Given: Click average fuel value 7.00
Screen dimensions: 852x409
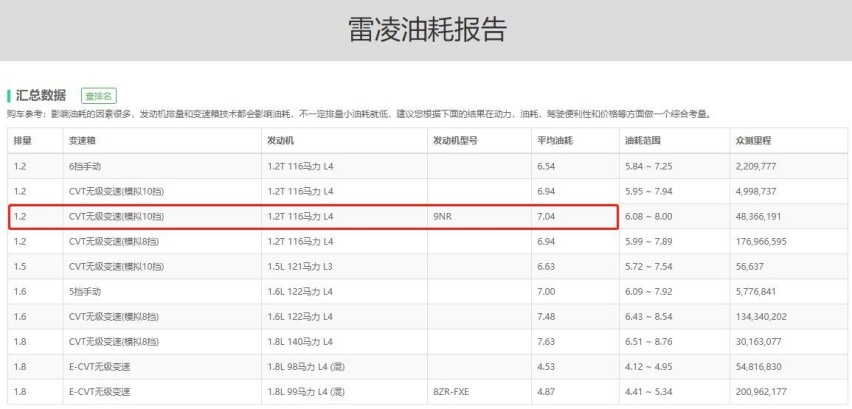Looking at the screenshot, I should (546, 292).
